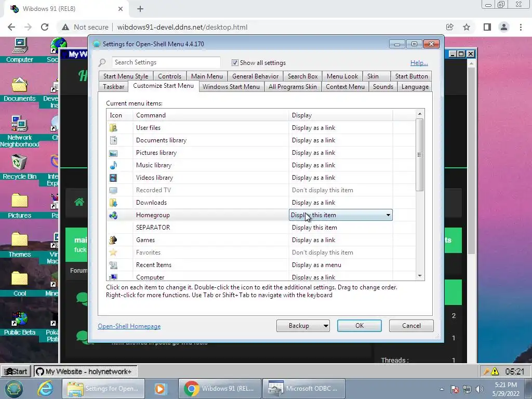Open the General Behavior tab

pyautogui.click(x=256, y=76)
